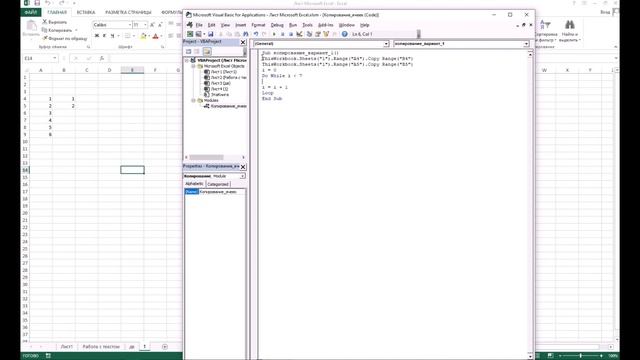Screen dimensions: 640x360
Task: Open the РАЗМЕТКА СТРАНИЦЫ ribbon tab
Action: click(128, 13)
